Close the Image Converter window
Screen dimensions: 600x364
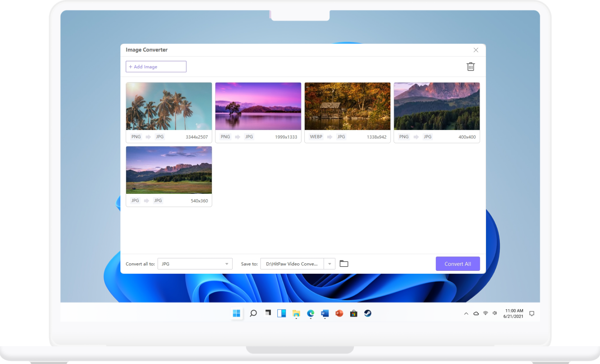(476, 50)
